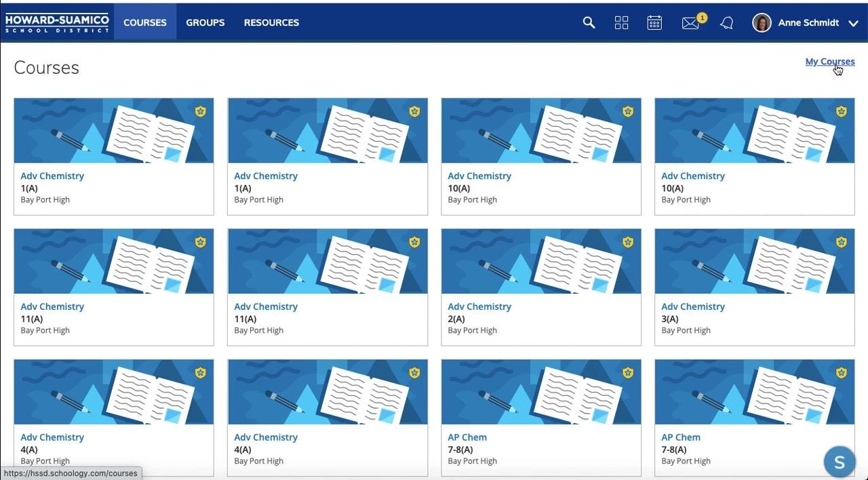Show notifications via the bell icon
The width and height of the screenshot is (868, 480).
(x=726, y=23)
